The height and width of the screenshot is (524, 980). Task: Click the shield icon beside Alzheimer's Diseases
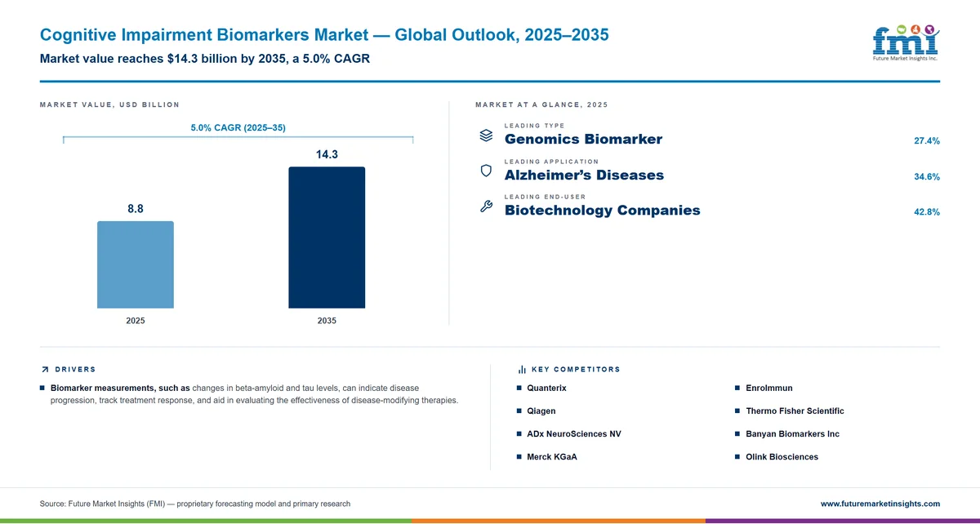coord(486,171)
